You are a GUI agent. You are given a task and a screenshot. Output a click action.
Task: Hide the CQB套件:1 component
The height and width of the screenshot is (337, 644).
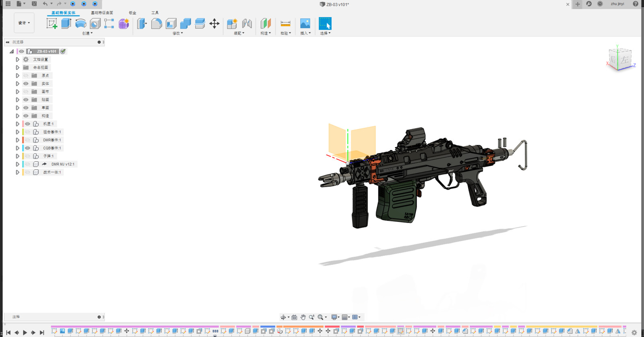coord(27,148)
